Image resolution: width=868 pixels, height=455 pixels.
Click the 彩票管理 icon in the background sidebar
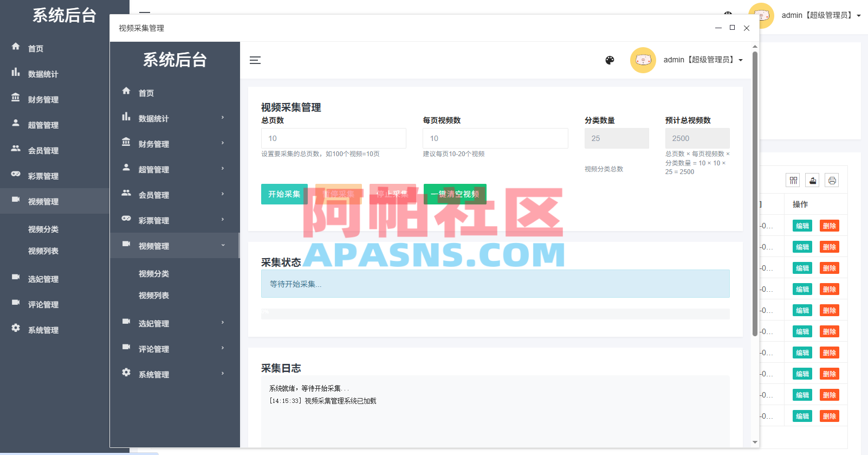(16, 174)
